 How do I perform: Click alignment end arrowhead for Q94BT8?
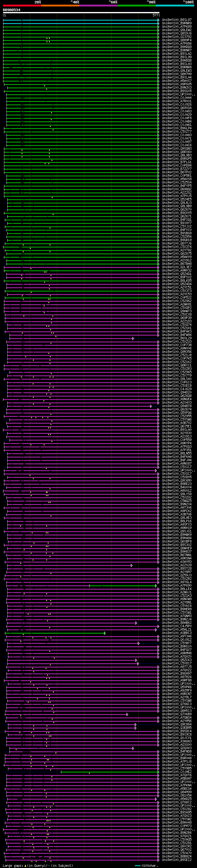tap(151, 406)
